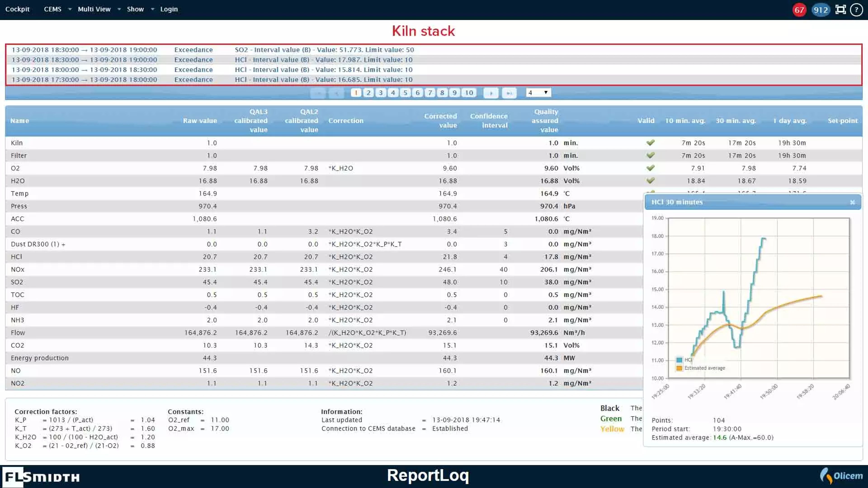Image resolution: width=868 pixels, height=488 pixels.
Task: Click the CO2 row name
Action: [x=18, y=345]
